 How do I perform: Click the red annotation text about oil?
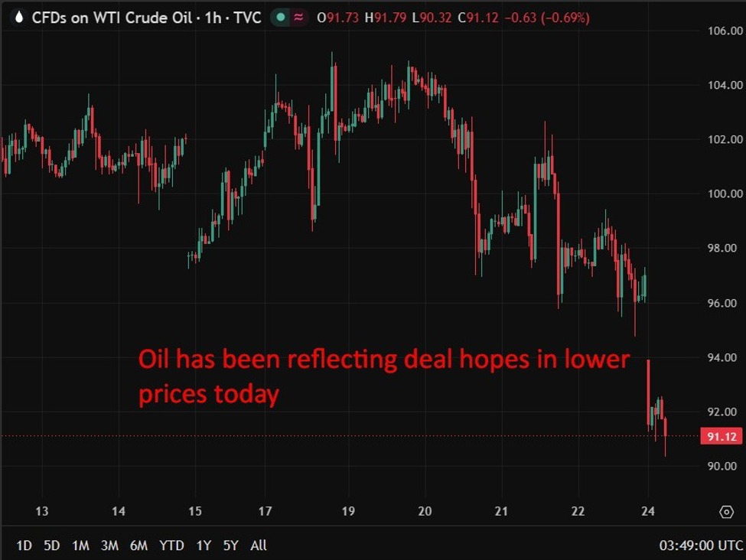click(x=384, y=376)
